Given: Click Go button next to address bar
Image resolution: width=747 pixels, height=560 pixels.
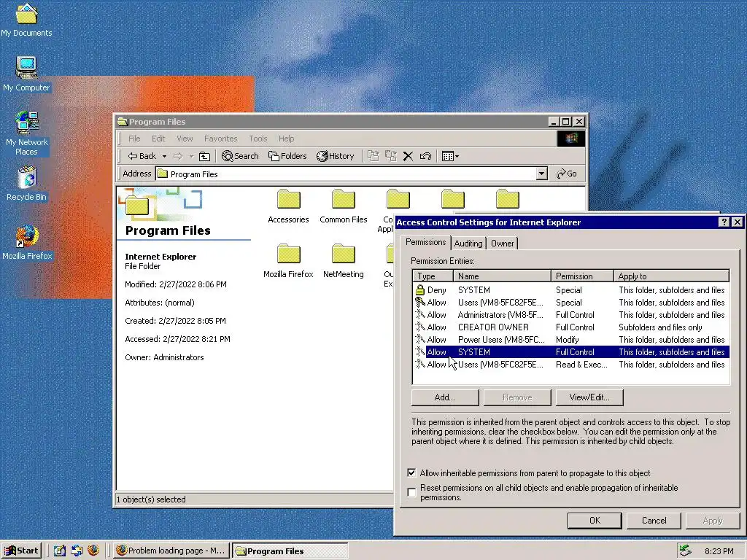Looking at the screenshot, I should tap(567, 174).
